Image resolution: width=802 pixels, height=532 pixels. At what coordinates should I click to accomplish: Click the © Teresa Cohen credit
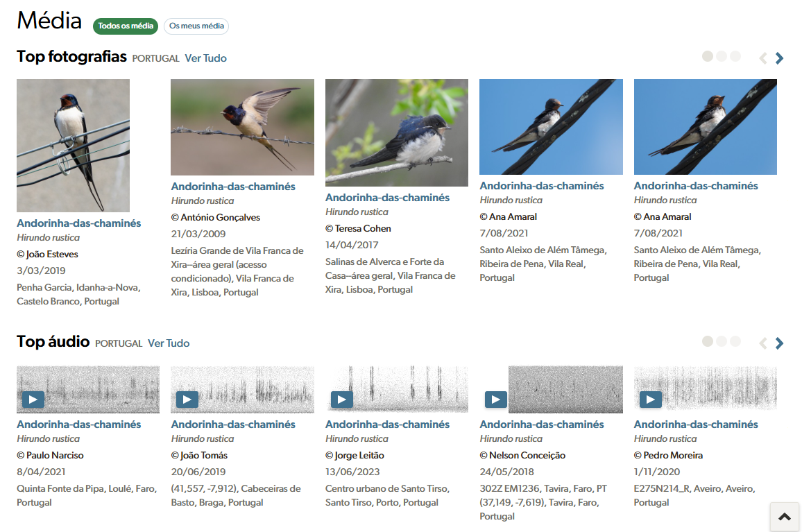pyautogui.click(x=358, y=229)
